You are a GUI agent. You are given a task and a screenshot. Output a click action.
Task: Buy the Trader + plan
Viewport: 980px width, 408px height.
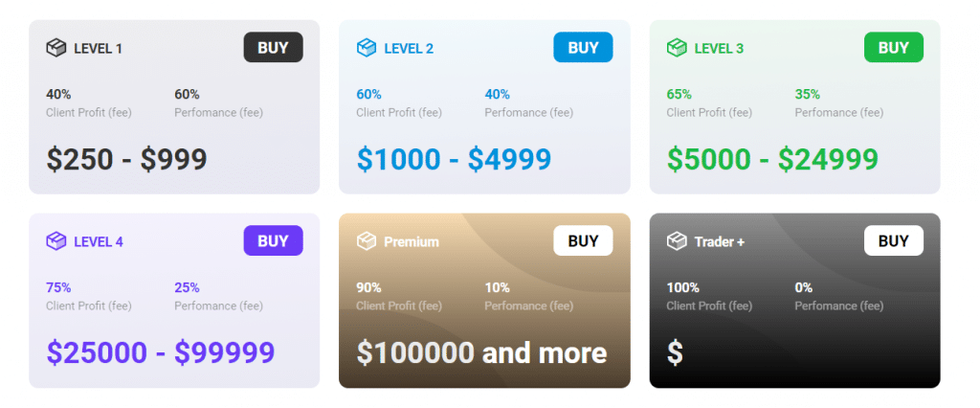(x=894, y=241)
